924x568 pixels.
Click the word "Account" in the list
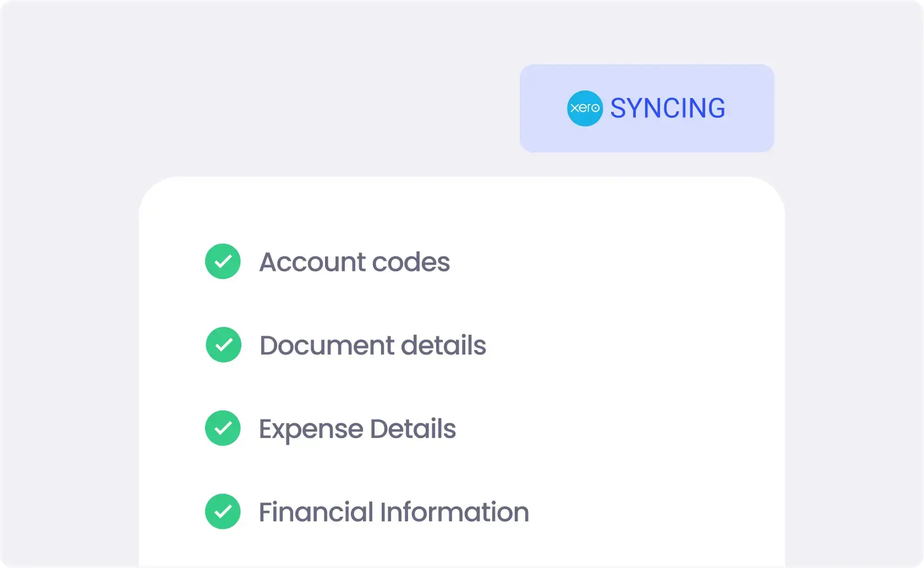[312, 262]
